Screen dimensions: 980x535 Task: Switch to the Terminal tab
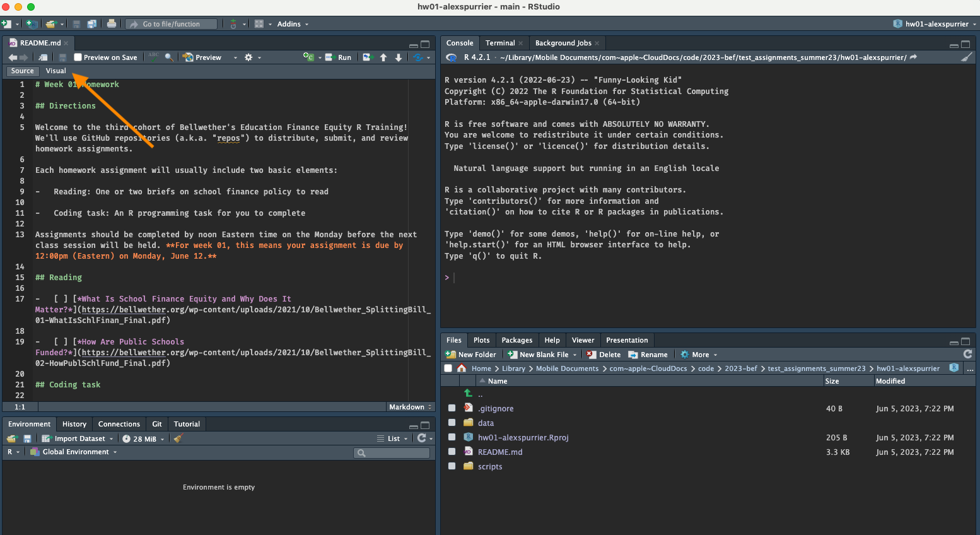tap(500, 43)
